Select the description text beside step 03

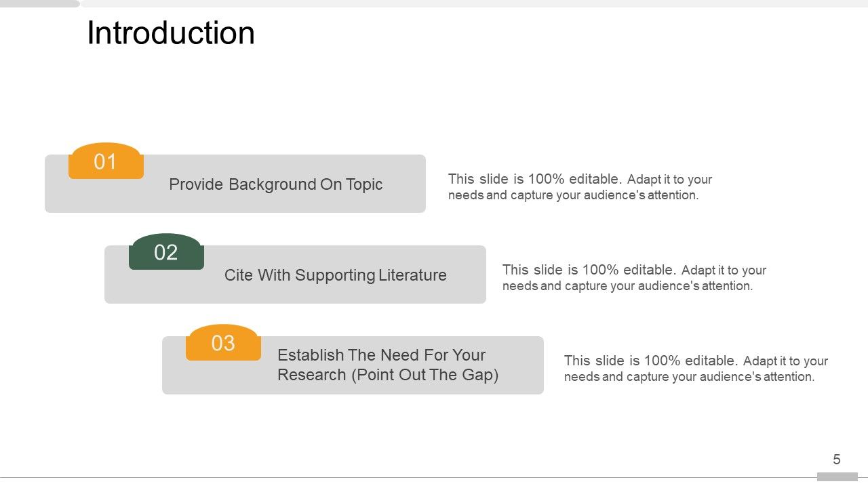696,369
